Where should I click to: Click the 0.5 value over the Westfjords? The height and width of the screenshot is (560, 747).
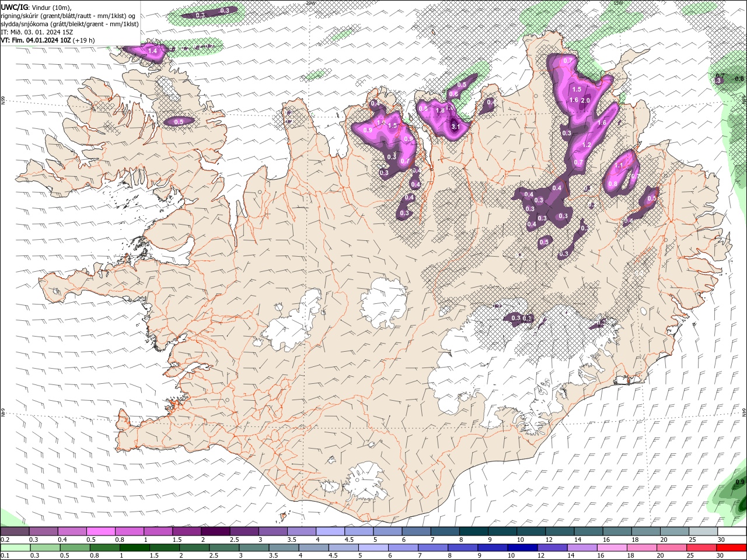point(179,121)
